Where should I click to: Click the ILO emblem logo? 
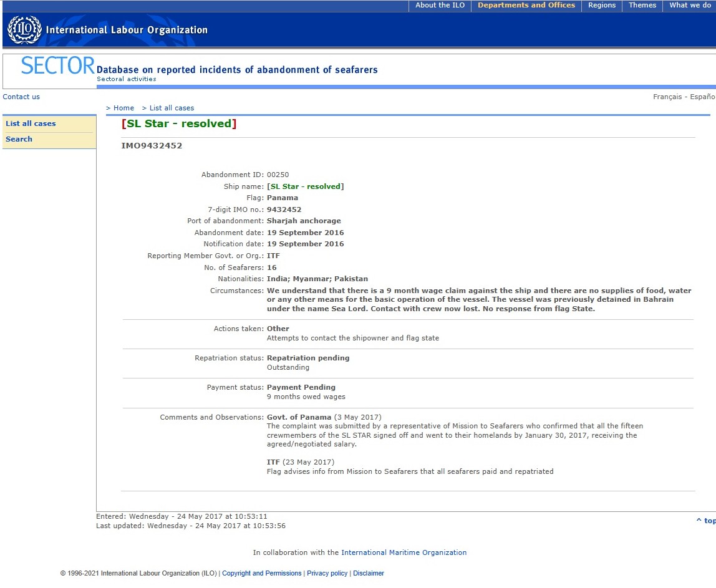24,30
